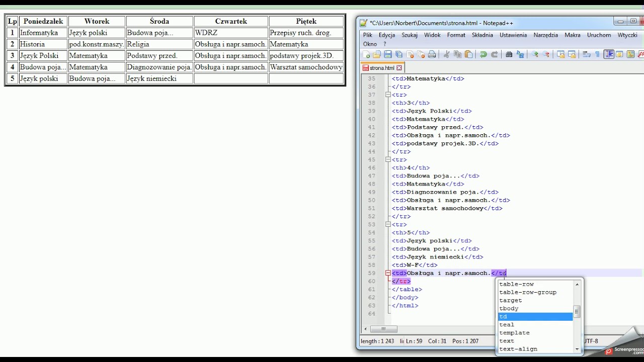Click the Replace toolbar icon
Screen dimensions: 644x362
coord(520,54)
